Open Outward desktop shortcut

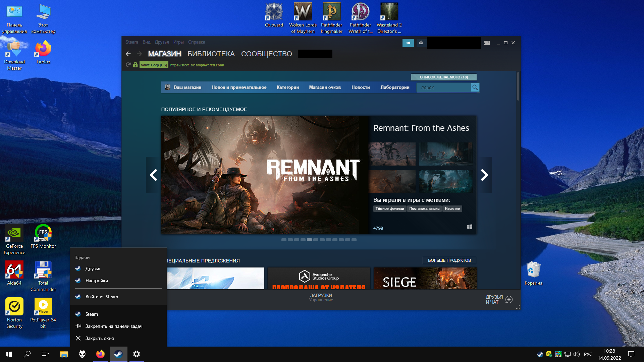(274, 15)
